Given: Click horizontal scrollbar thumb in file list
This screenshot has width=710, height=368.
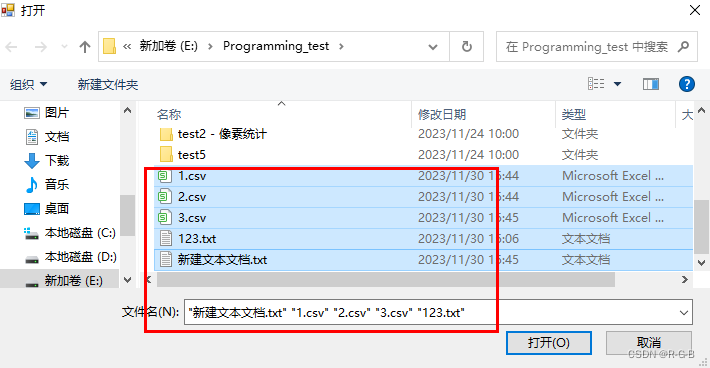Looking at the screenshot, I should 385,280.
